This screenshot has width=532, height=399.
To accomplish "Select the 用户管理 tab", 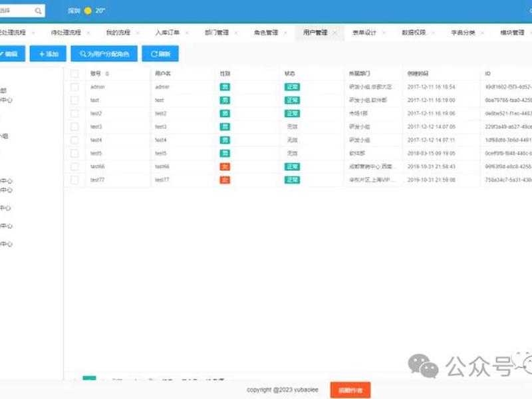I will (315, 33).
